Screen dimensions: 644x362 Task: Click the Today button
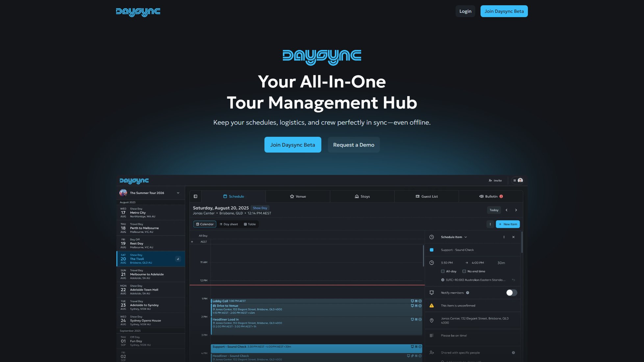pos(494,210)
